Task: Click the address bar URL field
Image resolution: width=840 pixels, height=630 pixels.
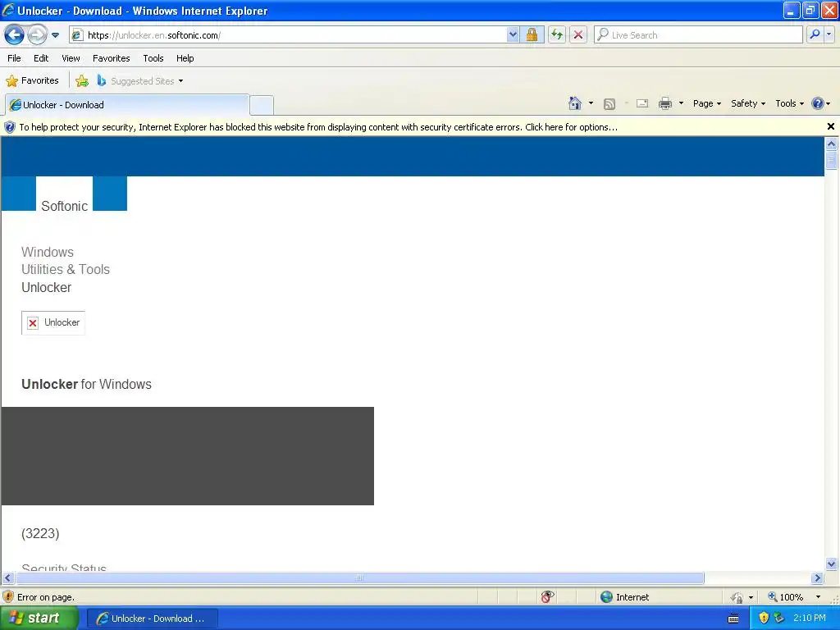Action: [288, 35]
